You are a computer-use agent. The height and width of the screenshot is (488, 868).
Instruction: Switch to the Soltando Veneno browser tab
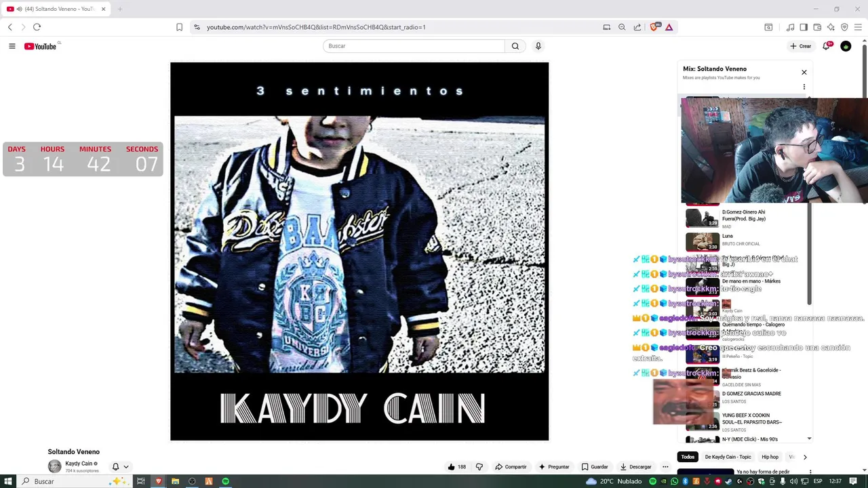[56, 9]
